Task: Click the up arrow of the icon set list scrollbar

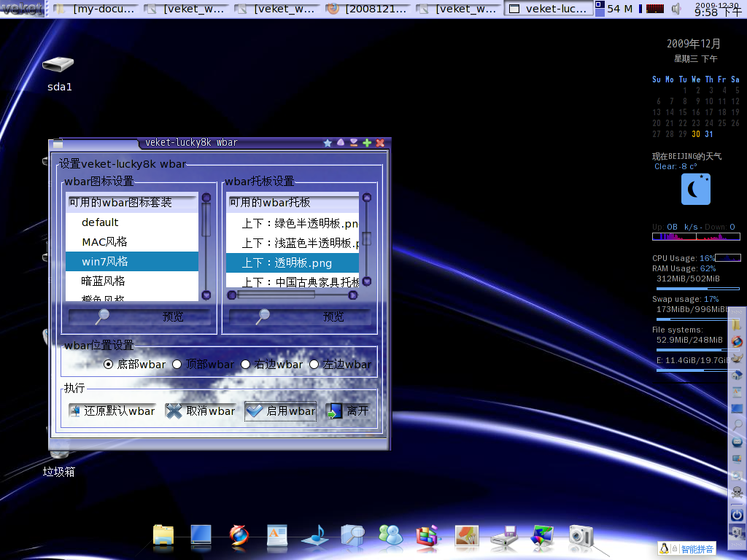Action: 206,197
